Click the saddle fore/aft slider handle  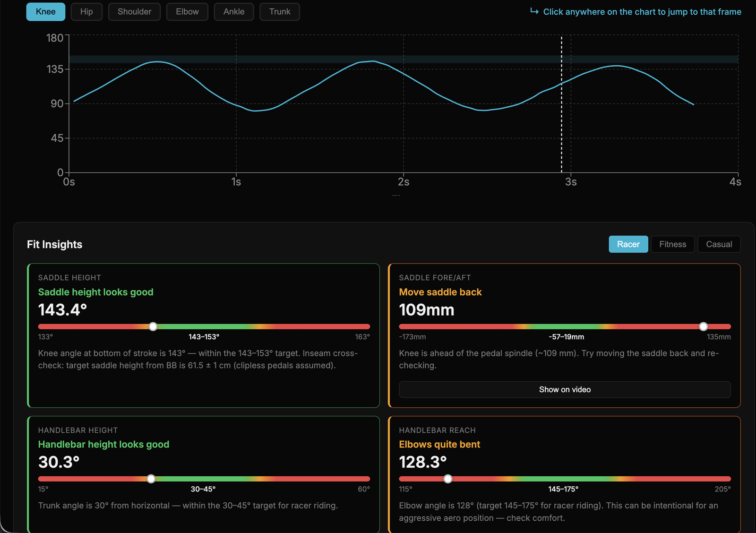point(703,327)
